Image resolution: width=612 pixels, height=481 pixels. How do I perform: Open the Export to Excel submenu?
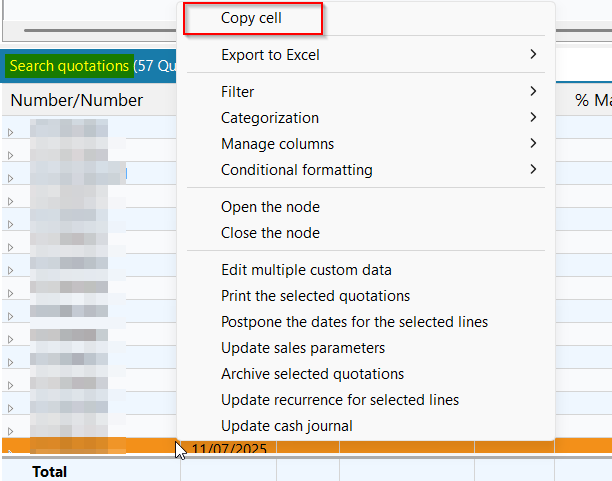[270, 54]
